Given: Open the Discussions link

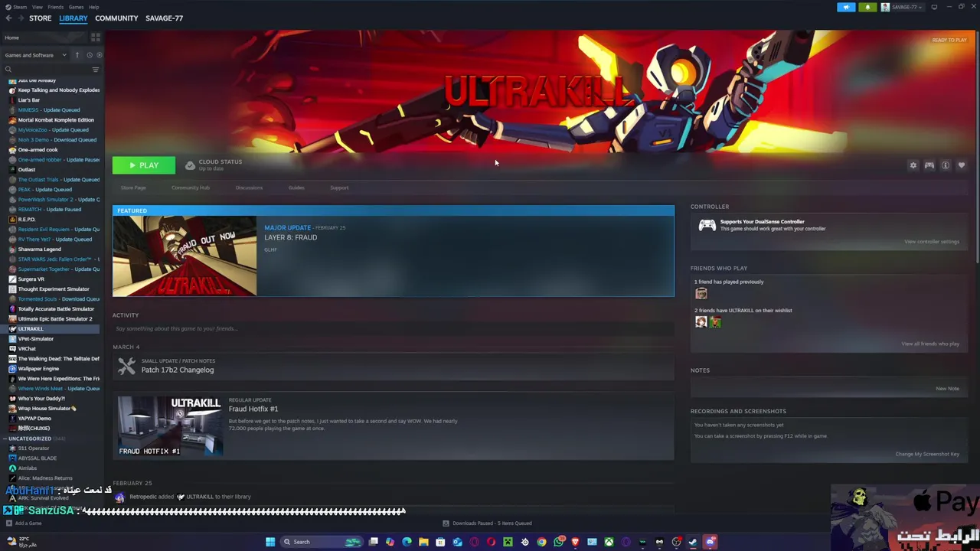Looking at the screenshot, I should (249, 187).
